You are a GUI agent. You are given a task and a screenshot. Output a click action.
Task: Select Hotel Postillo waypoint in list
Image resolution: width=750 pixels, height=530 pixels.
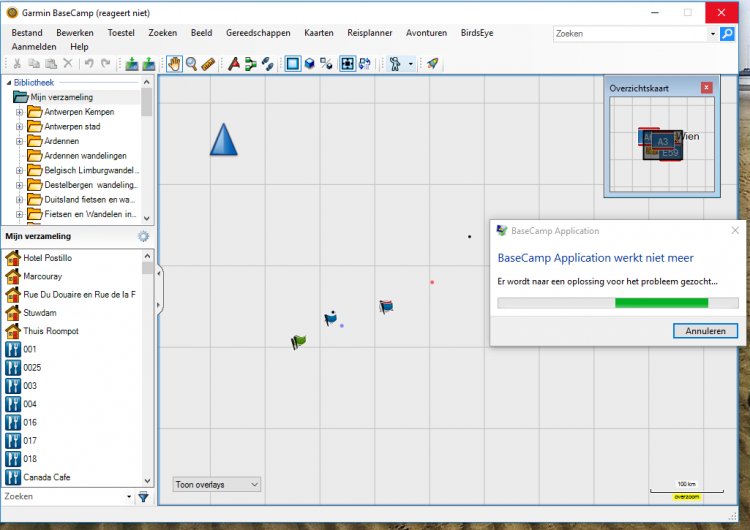(47, 258)
